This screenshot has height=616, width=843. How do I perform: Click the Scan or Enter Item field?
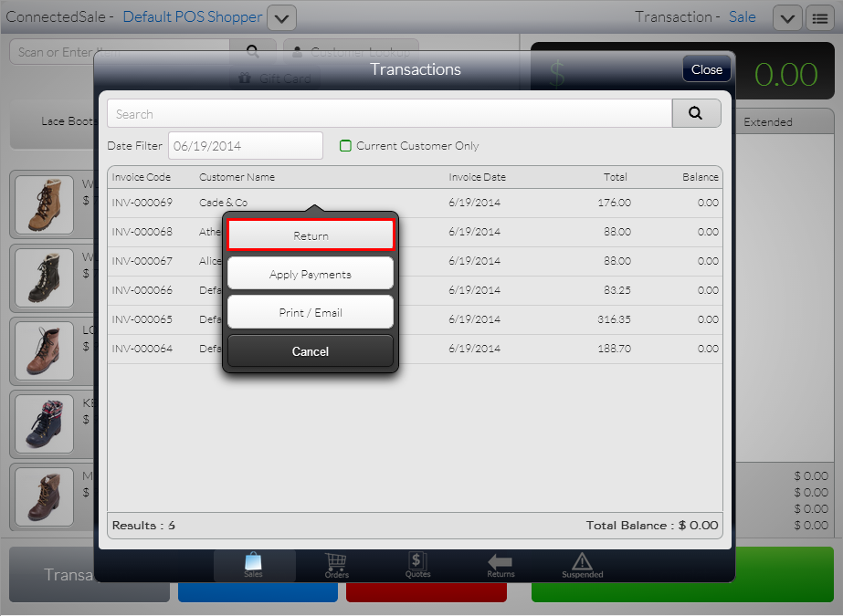click(x=120, y=51)
